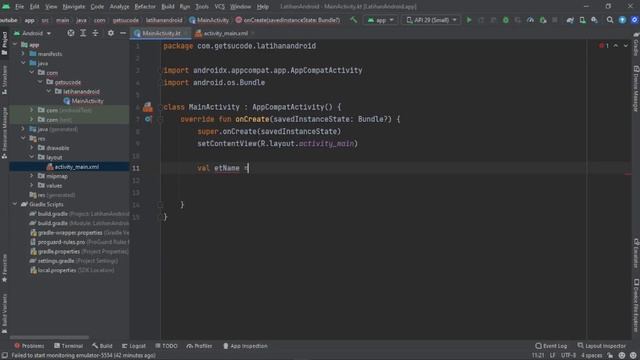Expand the values folder
640x360 pixels.
[x=32, y=185]
